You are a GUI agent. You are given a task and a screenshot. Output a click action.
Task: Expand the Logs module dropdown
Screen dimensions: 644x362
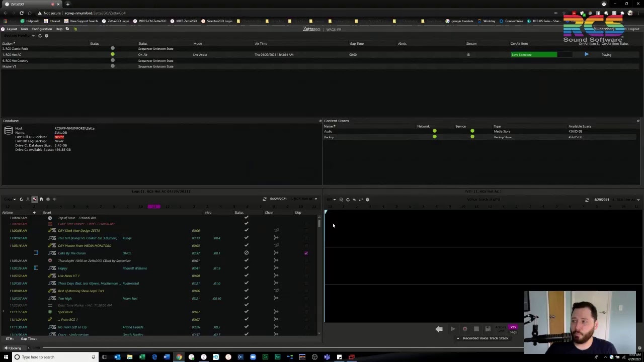point(14,200)
